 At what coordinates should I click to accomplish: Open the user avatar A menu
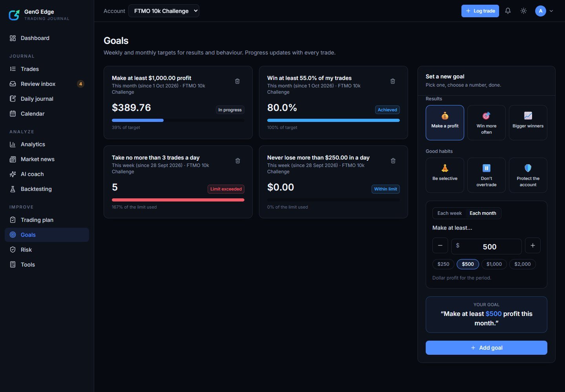[x=541, y=11]
